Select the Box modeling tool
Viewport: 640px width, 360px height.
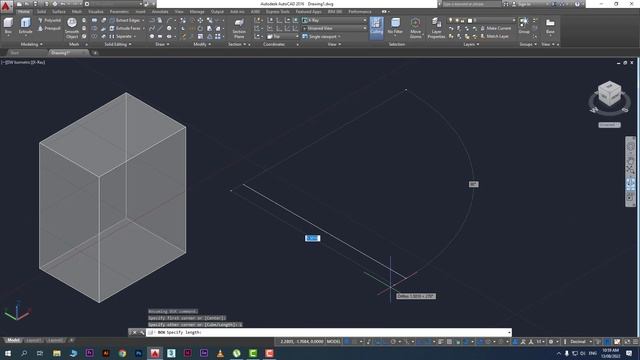click(8, 26)
